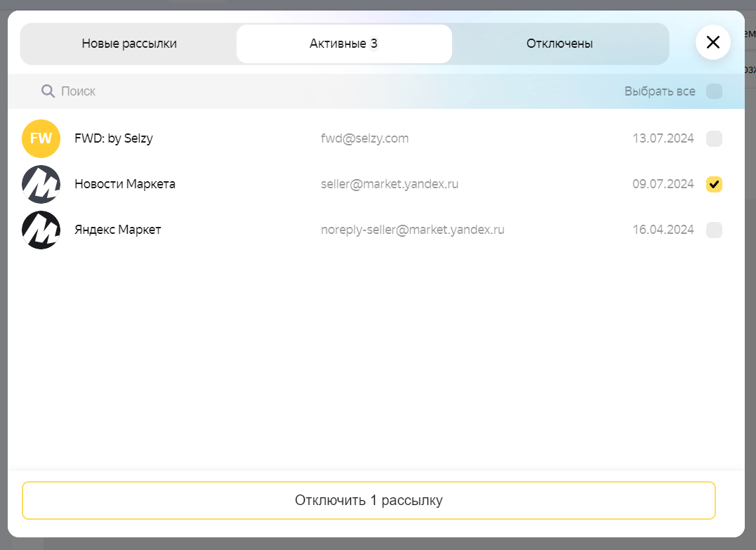The width and height of the screenshot is (756, 550).
Task: Tick the Яндекс Маркет checkbox
Action: point(714,230)
